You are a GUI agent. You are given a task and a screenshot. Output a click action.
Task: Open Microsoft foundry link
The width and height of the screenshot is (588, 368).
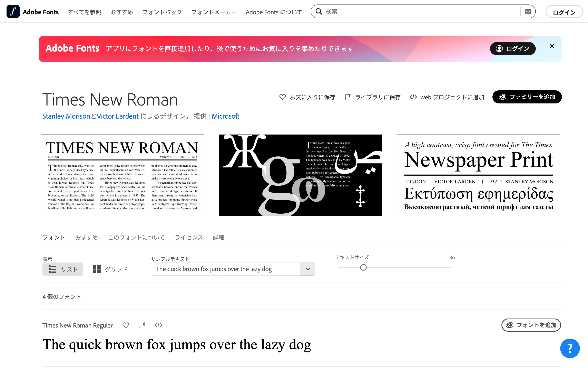(225, 116)
